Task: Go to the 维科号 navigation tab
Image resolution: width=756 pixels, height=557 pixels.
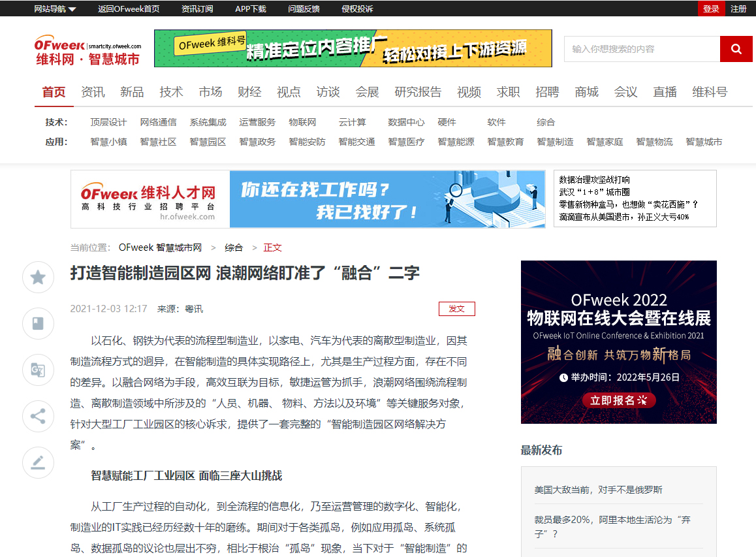Action: pos(710,92)
